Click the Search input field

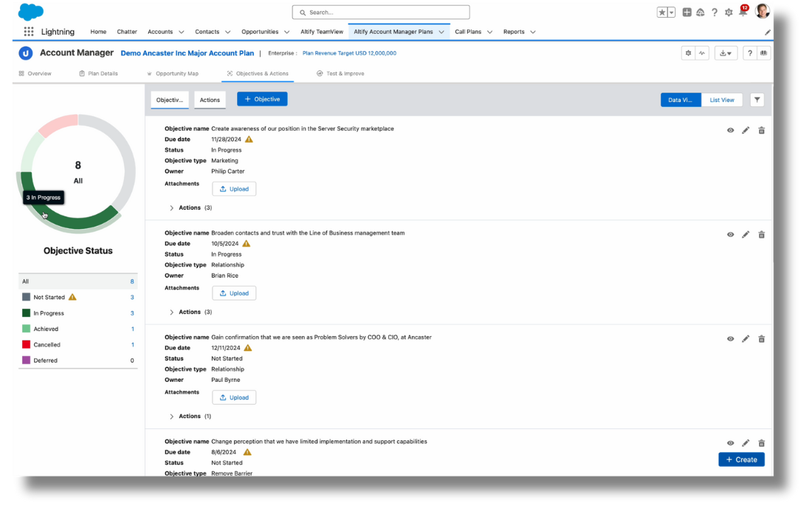tap(381, 12)
